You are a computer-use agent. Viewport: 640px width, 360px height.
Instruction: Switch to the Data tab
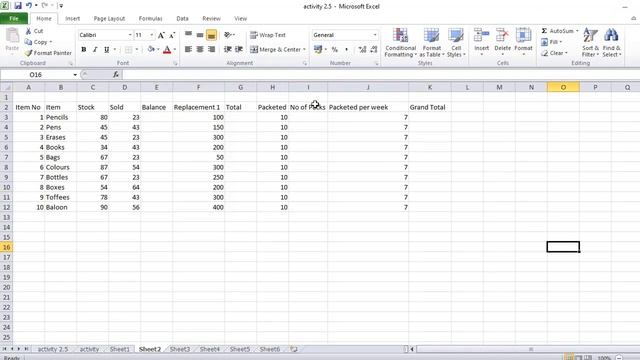point(182,19)
